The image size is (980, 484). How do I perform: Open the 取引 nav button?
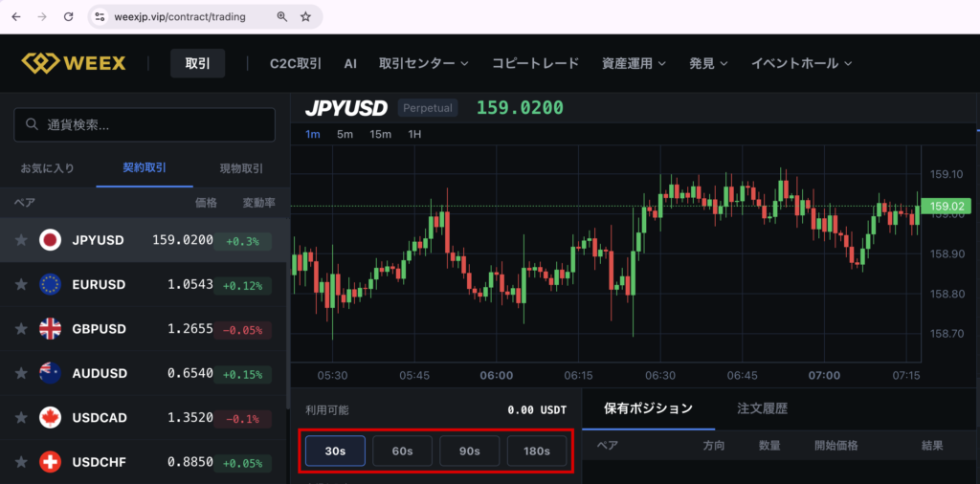point(197,64)
